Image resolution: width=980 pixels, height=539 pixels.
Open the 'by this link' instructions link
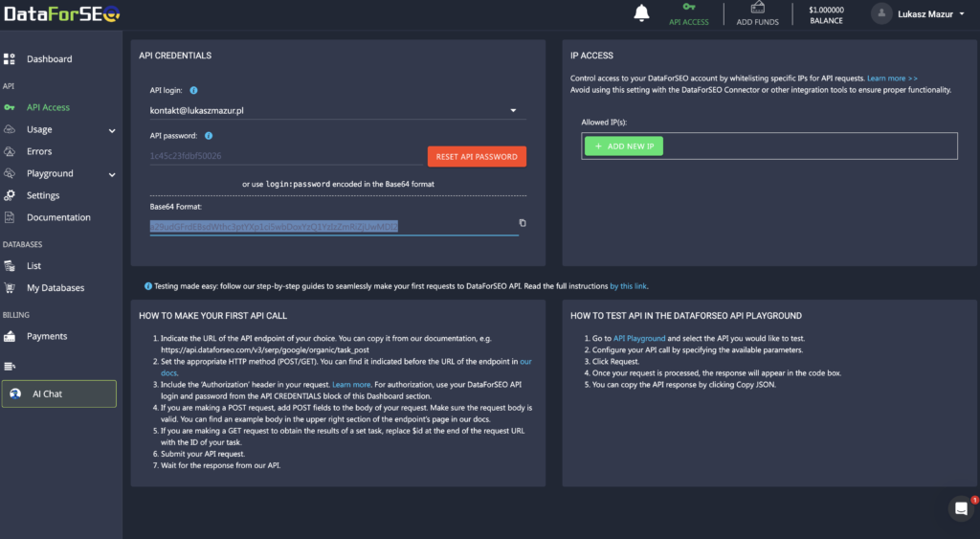tap(628, 285)
